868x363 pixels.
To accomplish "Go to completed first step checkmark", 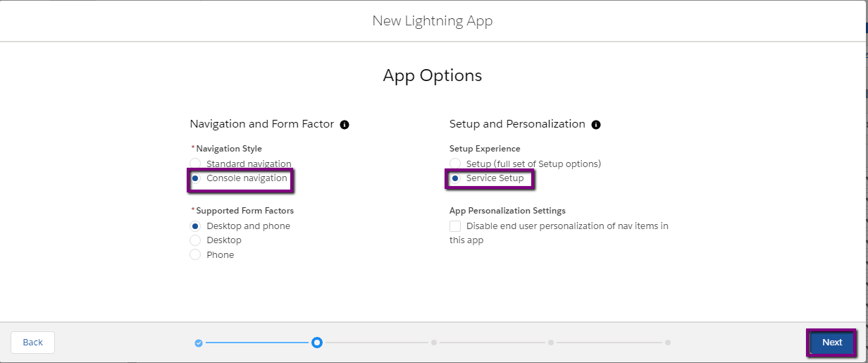I will [199, 343].
